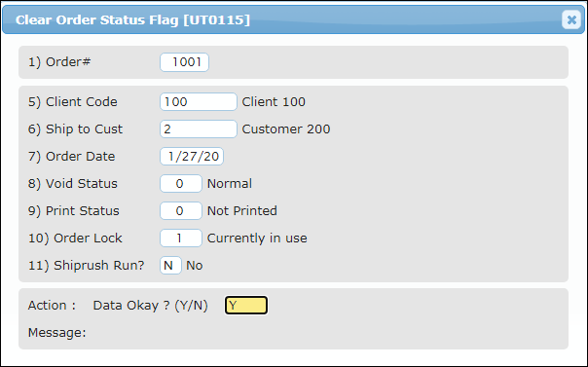Image resolution: width=588 pixels, height=367 pixels.
Task: Click the Order# input field showing 1001
Action: pos(185,62)
